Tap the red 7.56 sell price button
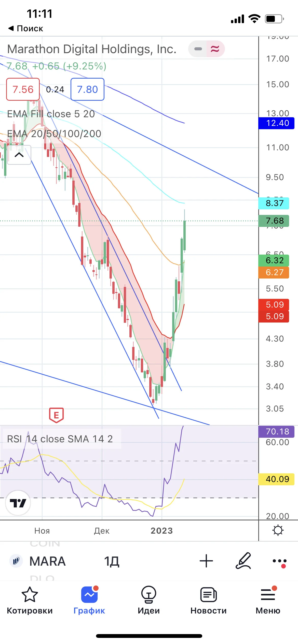 click(x=23, y=89)
